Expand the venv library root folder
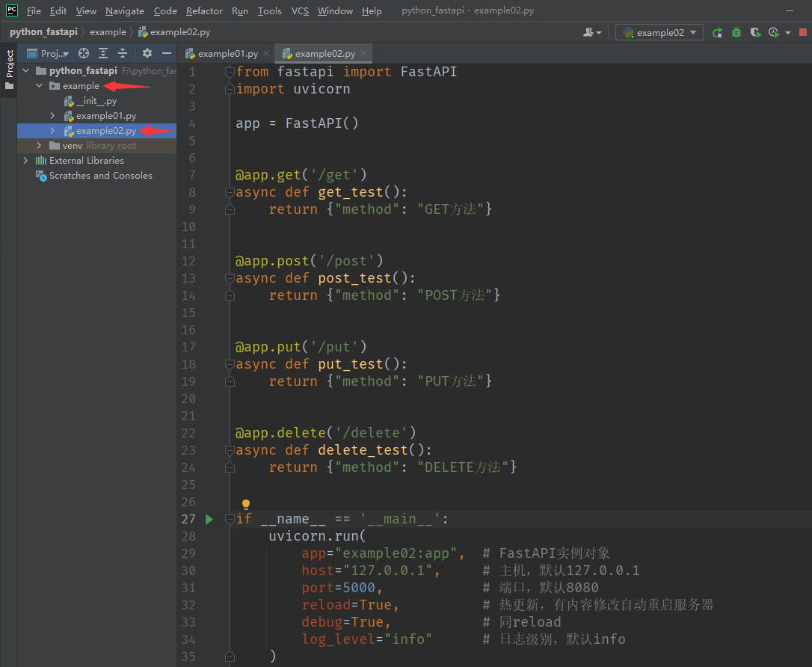The image size is (812, 667). pyautogui.click(x=39, y=146)
